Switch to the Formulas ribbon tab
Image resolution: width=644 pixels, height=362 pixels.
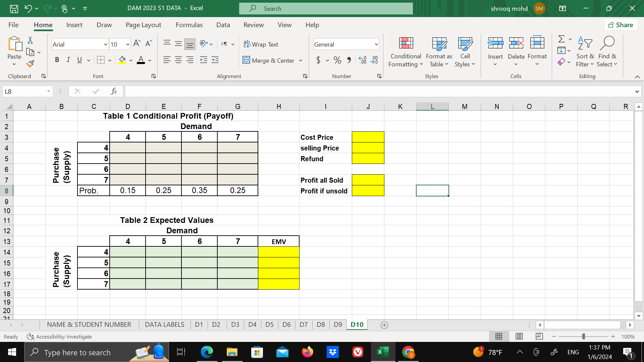pos(189,25)
